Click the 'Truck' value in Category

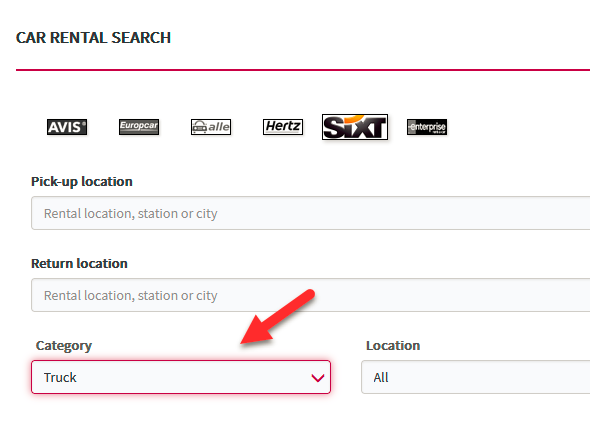[60, 377]
